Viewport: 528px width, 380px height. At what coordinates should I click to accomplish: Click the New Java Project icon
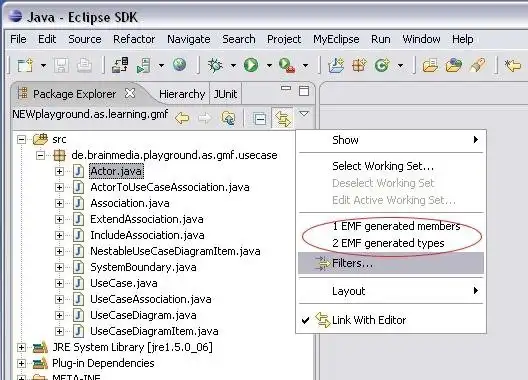click(x=336, y=65)
